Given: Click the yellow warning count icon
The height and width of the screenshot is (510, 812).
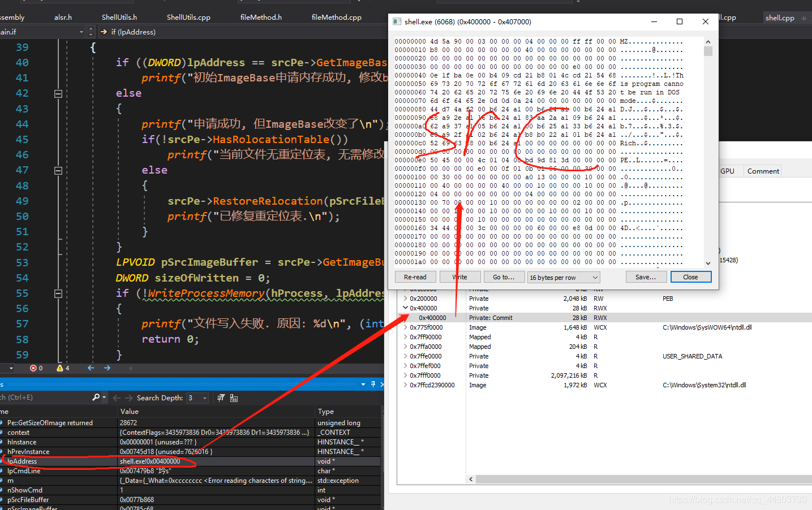Looking at the screenshot, I should pos(60,368).
